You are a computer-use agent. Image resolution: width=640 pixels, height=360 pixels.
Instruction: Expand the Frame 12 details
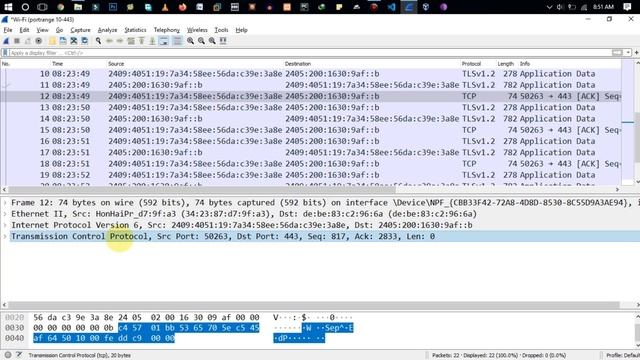point(5,203)
